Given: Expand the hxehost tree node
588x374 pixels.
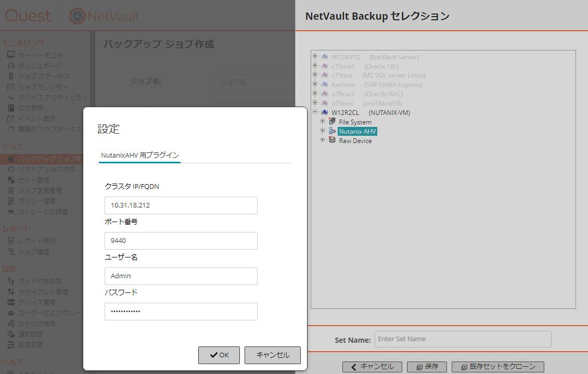Looking at the screenshot, I should click(x=315, y=84).
